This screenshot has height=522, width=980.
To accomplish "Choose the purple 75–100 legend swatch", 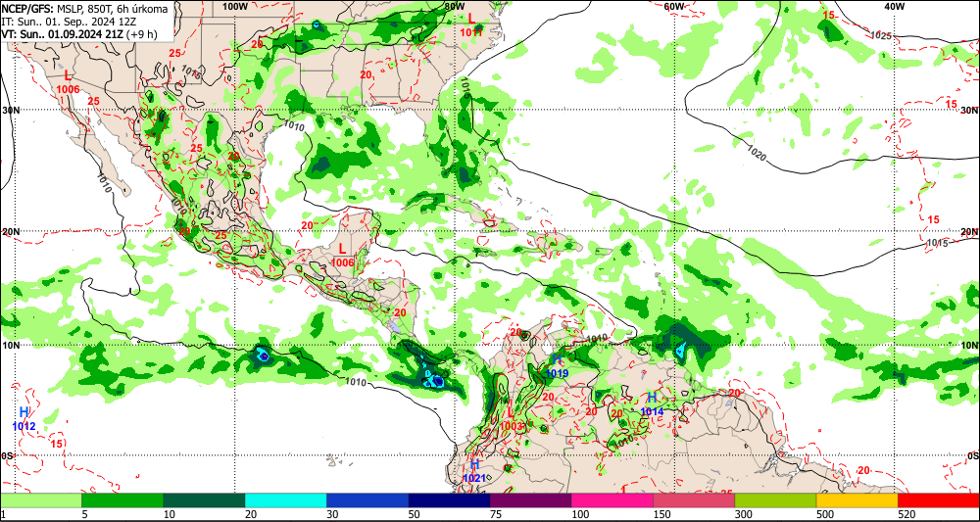I will click(x=530, y=500).
